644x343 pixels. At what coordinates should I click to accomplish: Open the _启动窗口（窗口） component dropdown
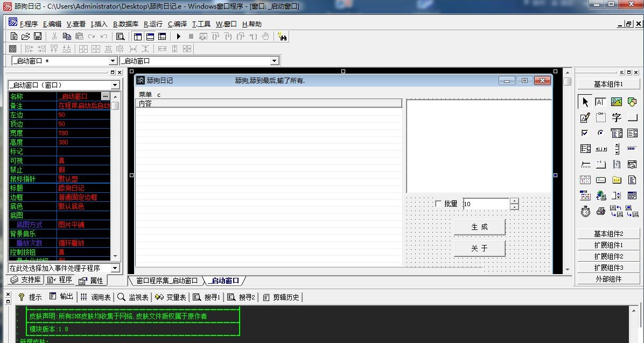pyautogui.click(x=115, y=85)
